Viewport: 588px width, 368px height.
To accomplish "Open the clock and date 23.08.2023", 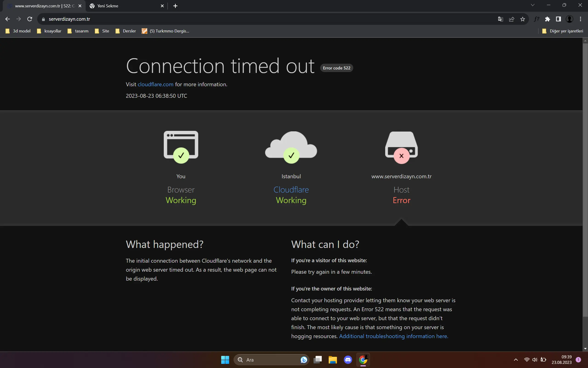I will tap(562, 360).
